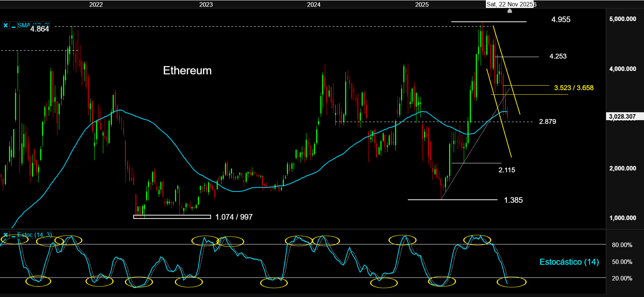Remove the SMA indicator with its X icon

(6, 26)
